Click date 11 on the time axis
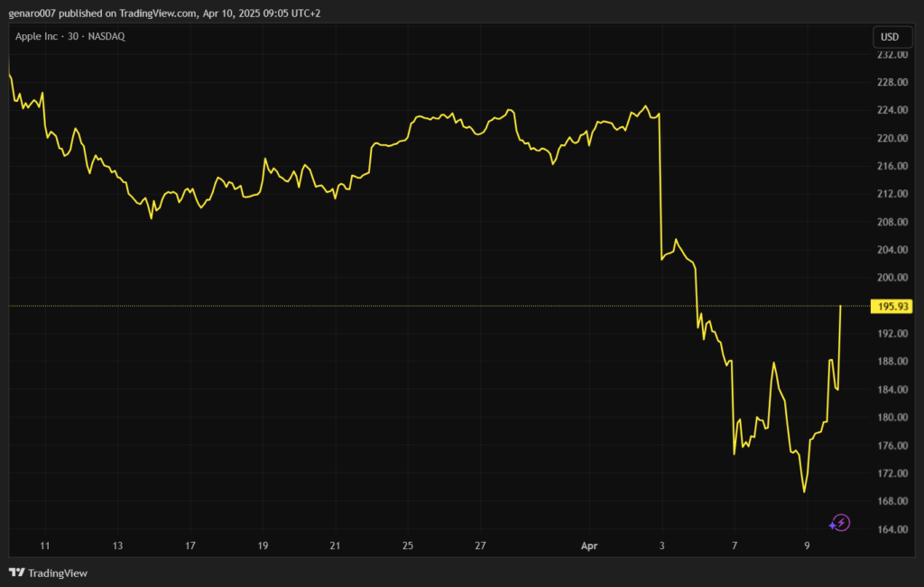924x587 pixels. point(45,546)
